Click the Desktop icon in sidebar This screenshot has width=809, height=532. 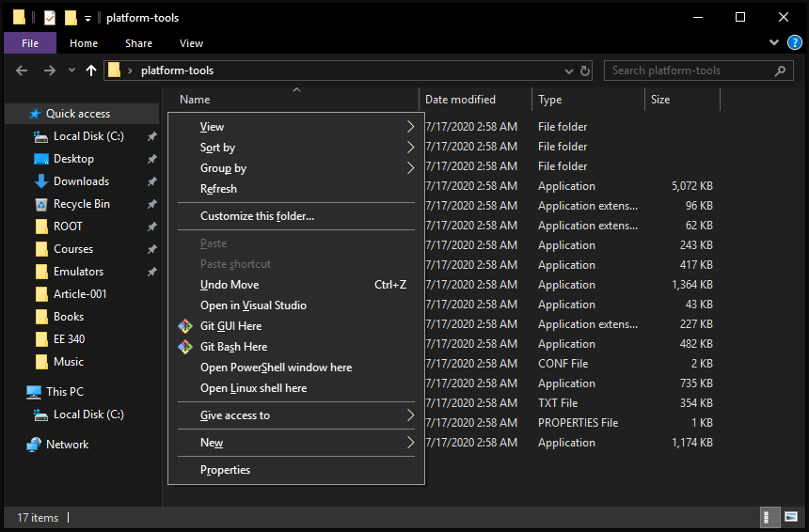(x=41, y=159)
